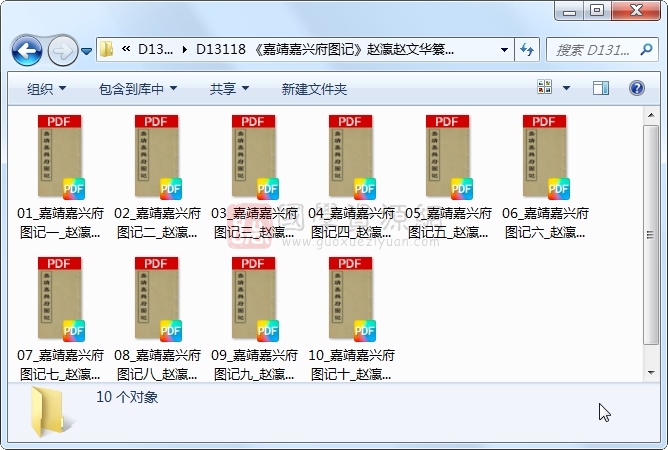Select PDF file 03_嘉靖嘉兴府图记三
Viewport: 668px width, 450px height.
[x=255, y=157]
